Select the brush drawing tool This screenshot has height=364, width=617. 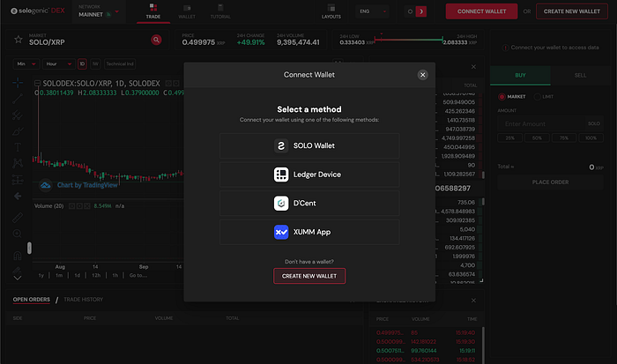[18, 131]
